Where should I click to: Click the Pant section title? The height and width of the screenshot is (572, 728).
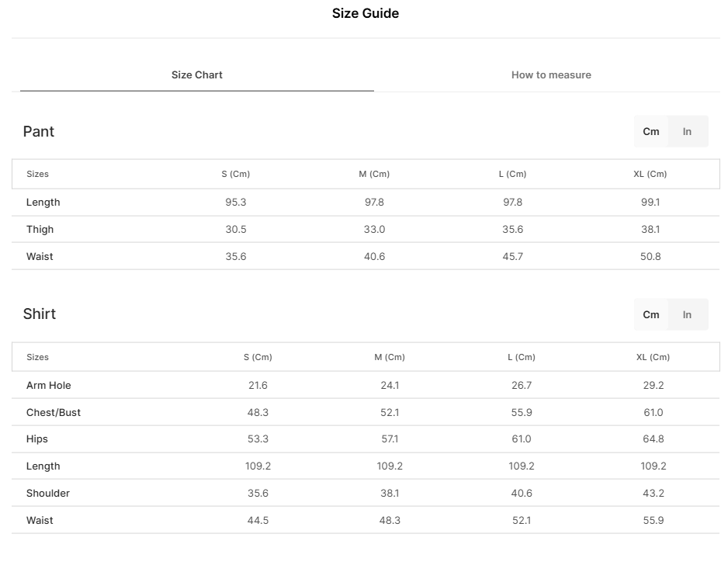tap(39, 132)
